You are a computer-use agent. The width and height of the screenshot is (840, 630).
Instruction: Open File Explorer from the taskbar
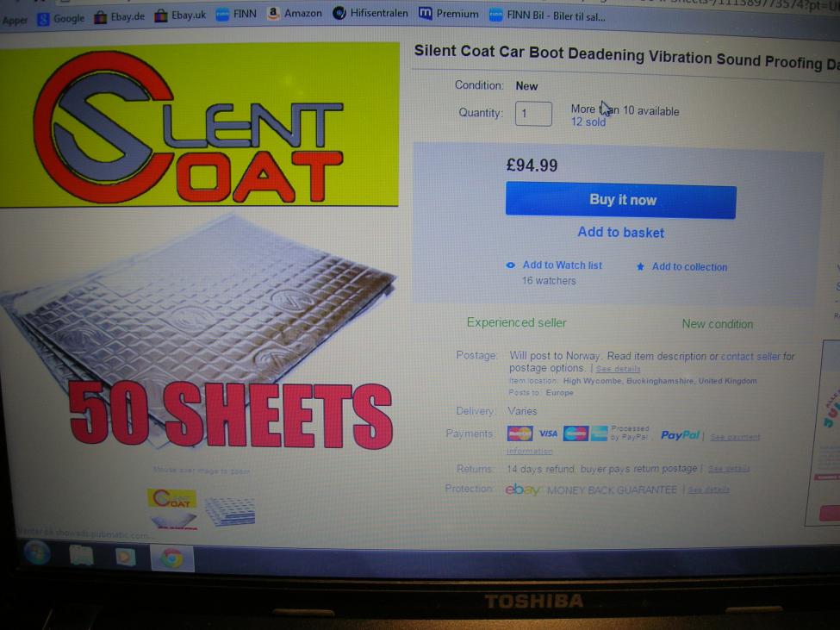coord(82,556)
